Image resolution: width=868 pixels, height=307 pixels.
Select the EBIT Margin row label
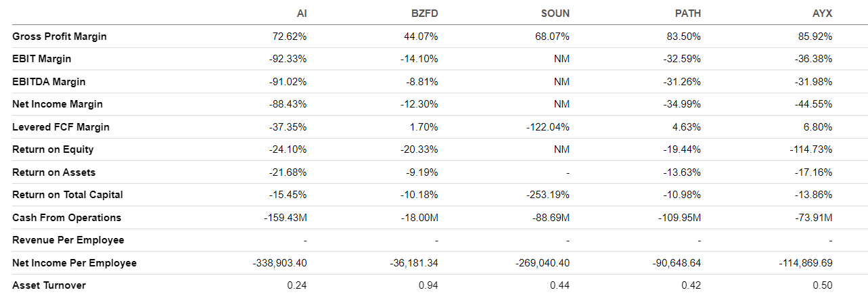(x=42, y=59)
